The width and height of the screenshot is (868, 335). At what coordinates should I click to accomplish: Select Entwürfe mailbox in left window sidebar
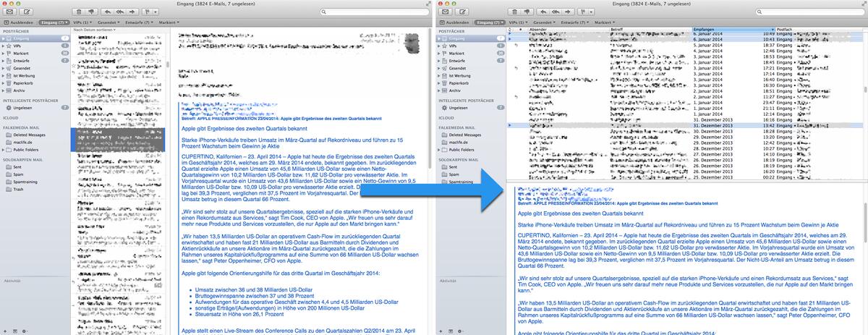pos(35,61)
